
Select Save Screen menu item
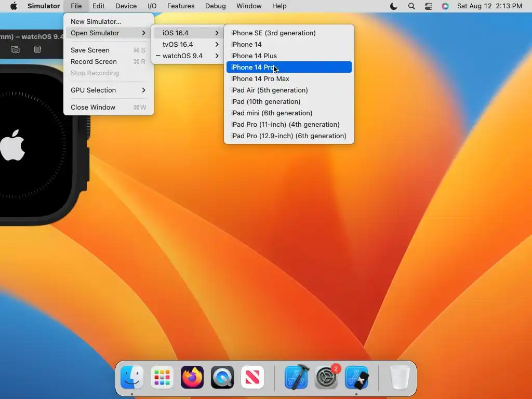pyautogui.click(x=108, y=50)
